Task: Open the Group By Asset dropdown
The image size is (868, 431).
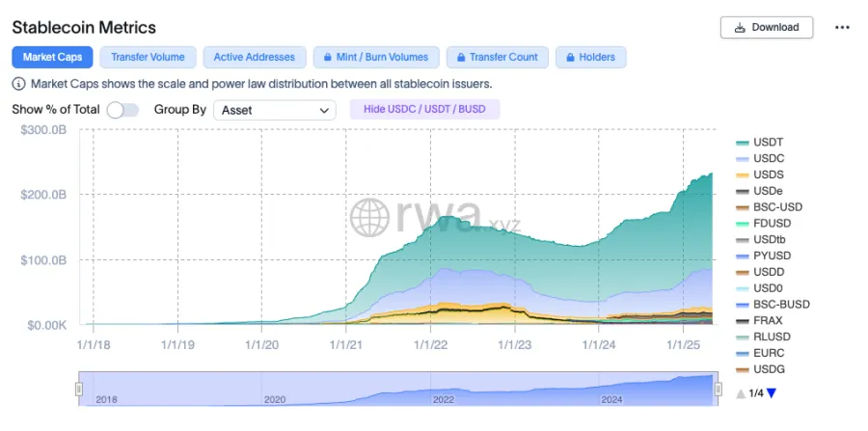Action: click(275, 110)
